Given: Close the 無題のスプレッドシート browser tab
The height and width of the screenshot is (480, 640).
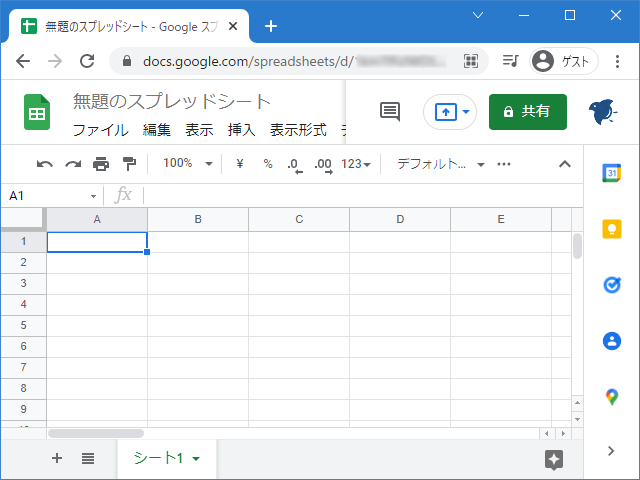Looking at the screenshot, I should tap(233, 27).
